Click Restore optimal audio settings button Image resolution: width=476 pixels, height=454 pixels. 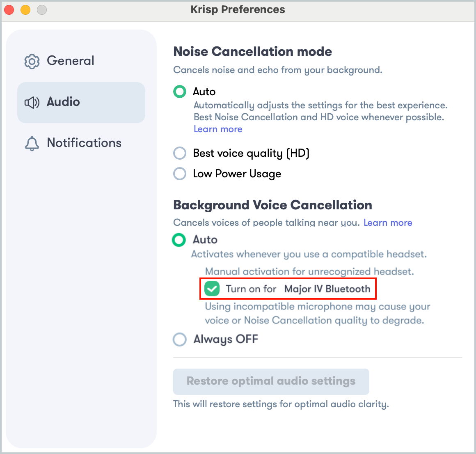click(271, 381)
